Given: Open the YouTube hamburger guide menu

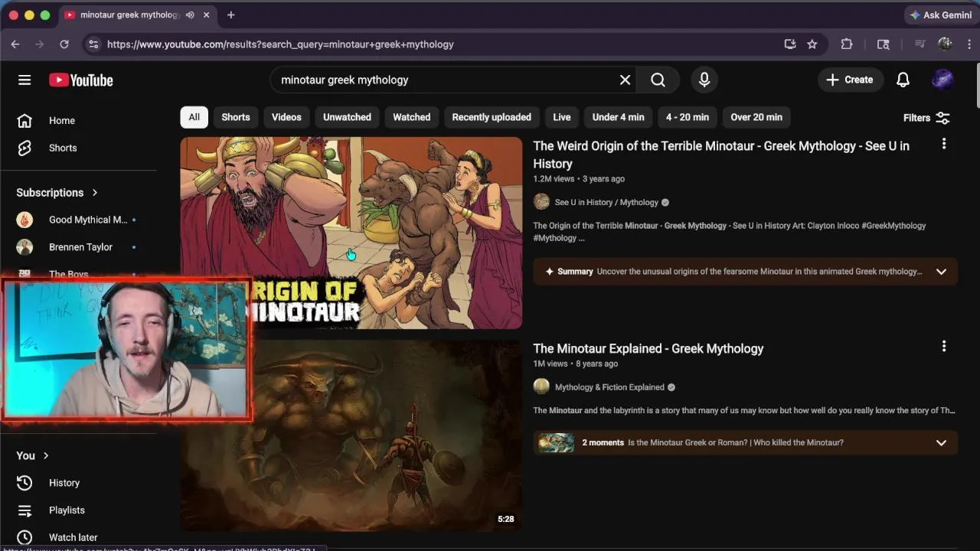Looking at the screenshot, I should point(24,80).
